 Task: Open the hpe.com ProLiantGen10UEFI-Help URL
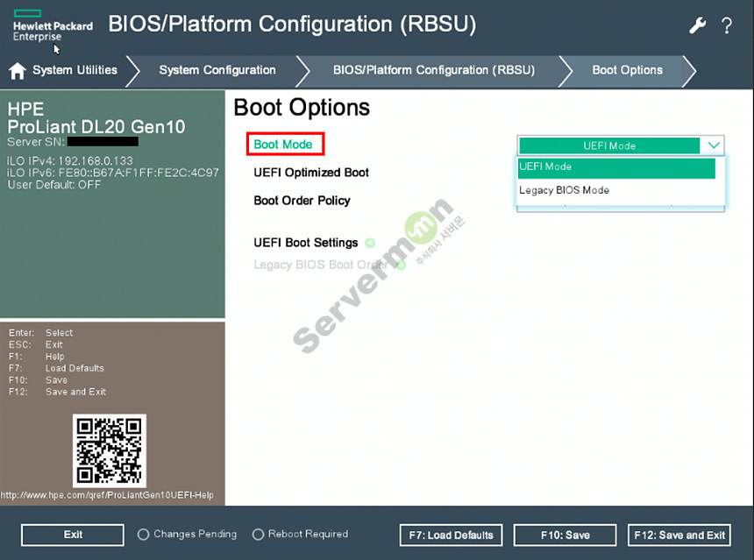107,495
